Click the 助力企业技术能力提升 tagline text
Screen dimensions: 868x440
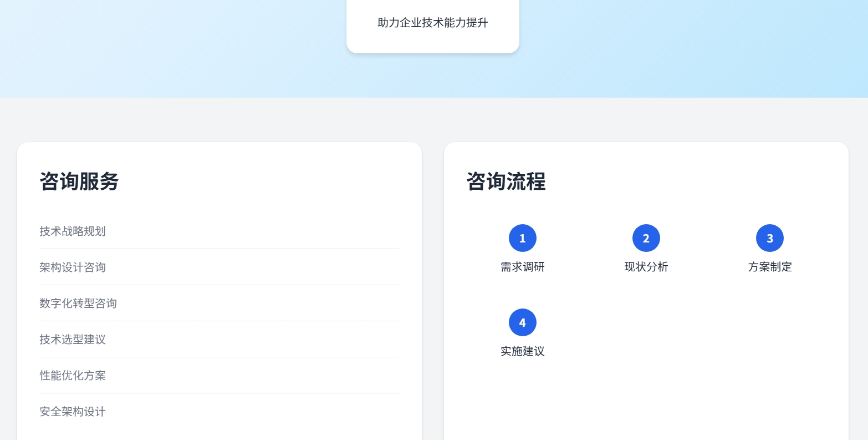[432, 23]
